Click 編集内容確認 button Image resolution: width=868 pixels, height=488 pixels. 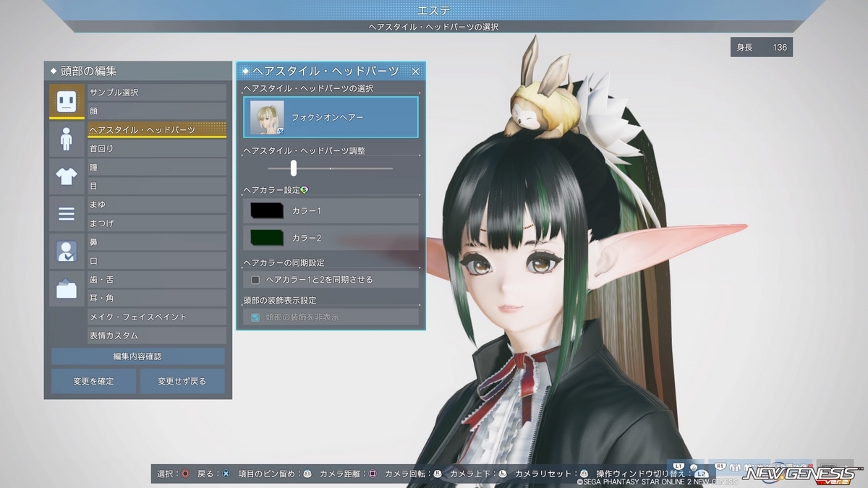coord(138,356)
